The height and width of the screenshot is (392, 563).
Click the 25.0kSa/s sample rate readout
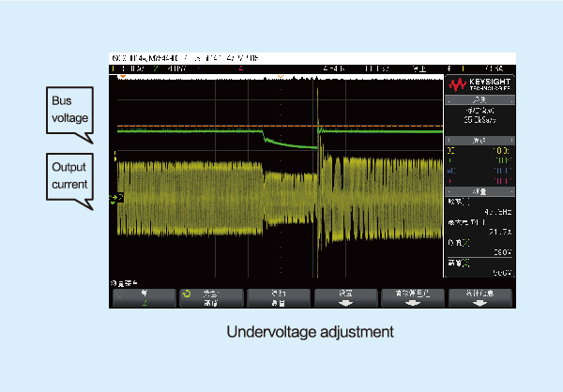pyautogui.click(x=479, y=120)
